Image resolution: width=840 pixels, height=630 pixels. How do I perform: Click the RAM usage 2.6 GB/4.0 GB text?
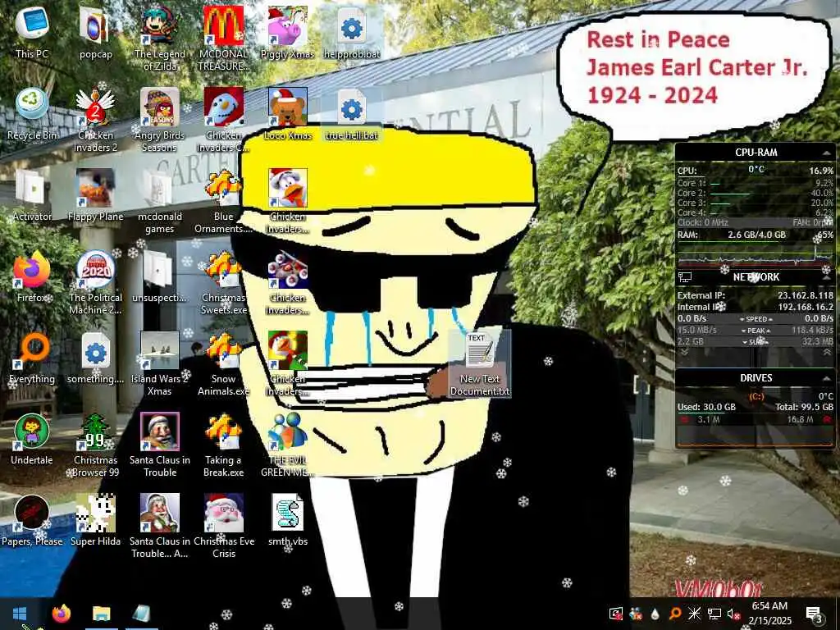tap(756, 235)
